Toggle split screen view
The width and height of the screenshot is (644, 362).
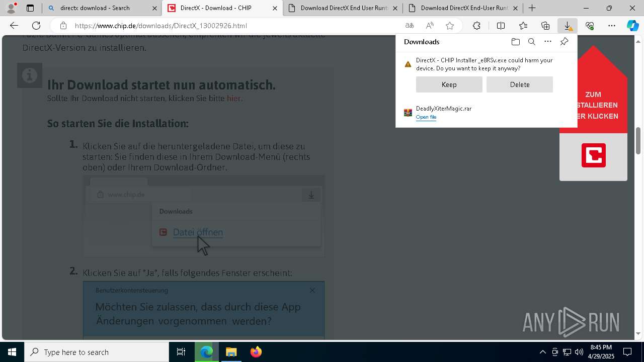point(501,26)
